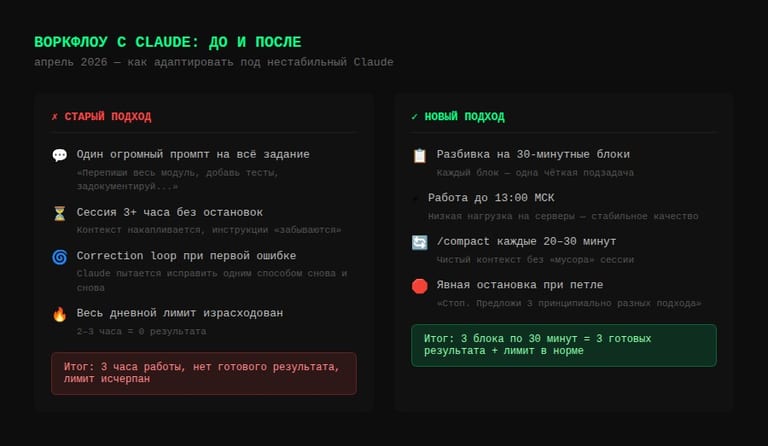Click 'Claude пытается исправить одним способом'
Screen dimensions: 768x446
pyautogui.click(x=212, y=280)
